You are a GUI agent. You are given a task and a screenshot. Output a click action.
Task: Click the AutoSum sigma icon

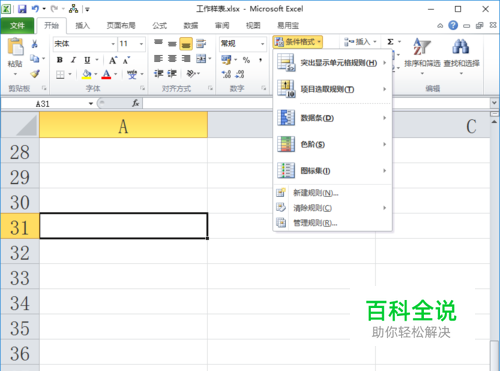(x=390, y=42)
